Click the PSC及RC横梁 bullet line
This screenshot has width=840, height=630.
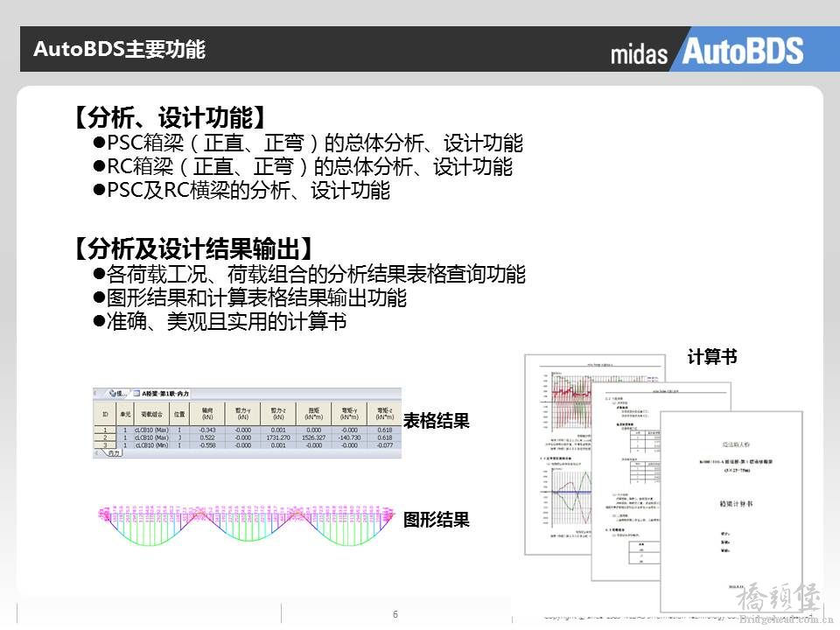[x=241, y=190]
